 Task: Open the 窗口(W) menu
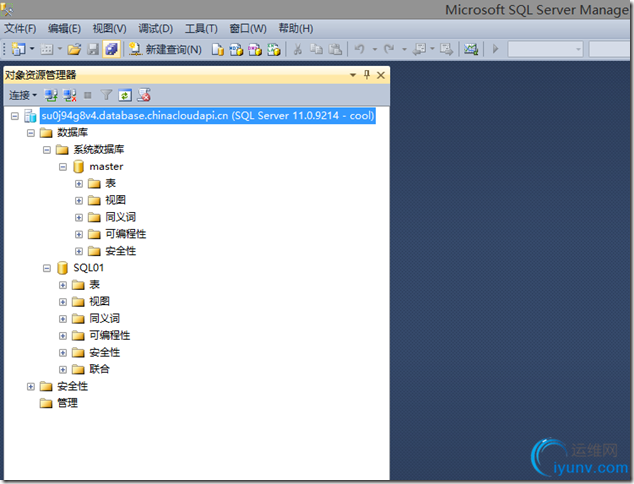point(248,29)
